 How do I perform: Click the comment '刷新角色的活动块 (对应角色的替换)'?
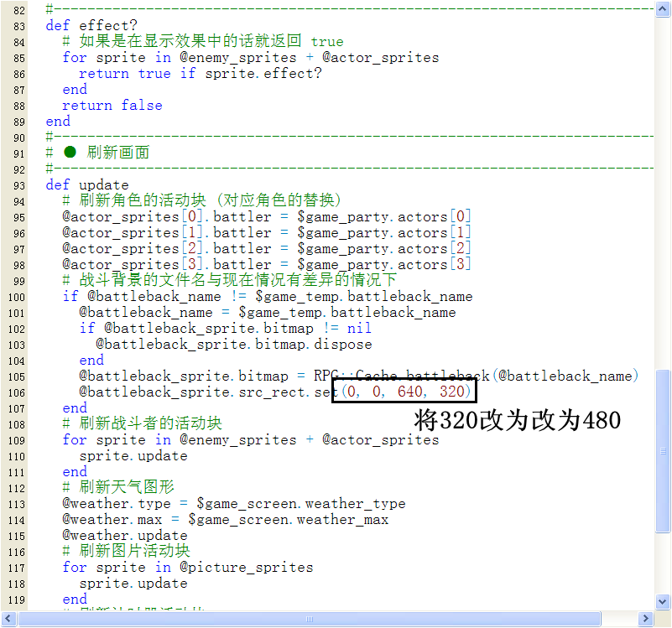tap(210, 200)
